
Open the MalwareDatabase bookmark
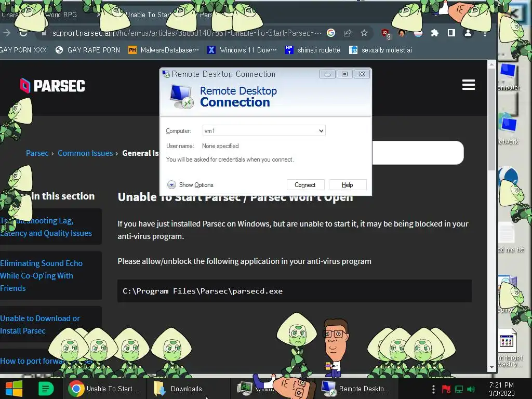tap(164, 50)
